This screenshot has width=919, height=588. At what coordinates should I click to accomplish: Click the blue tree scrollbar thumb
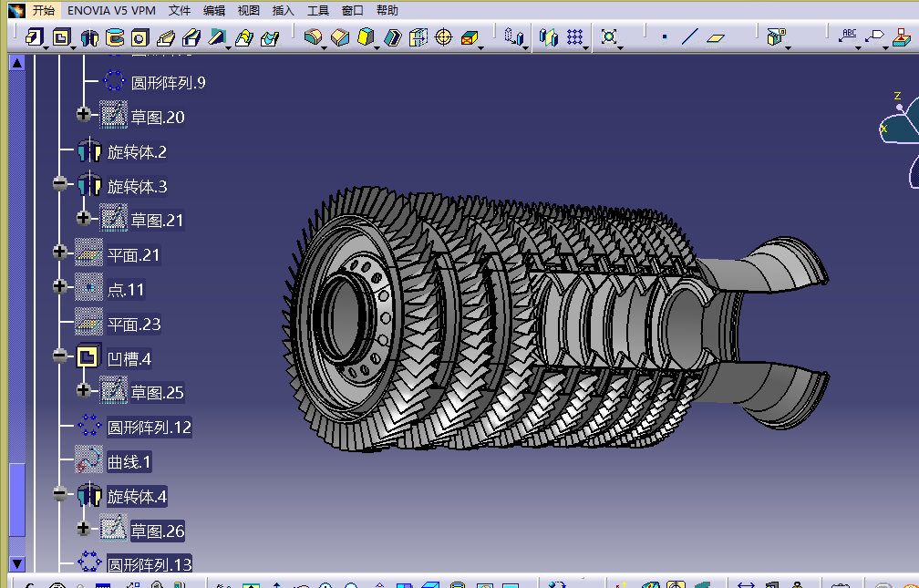[17, 500]
